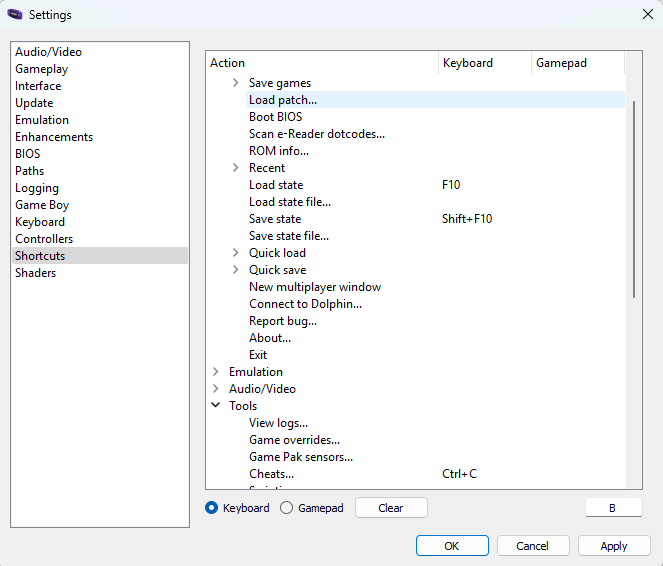663x566 pixels.
Task: Expand the Quick save node
Action: point(235,270)
